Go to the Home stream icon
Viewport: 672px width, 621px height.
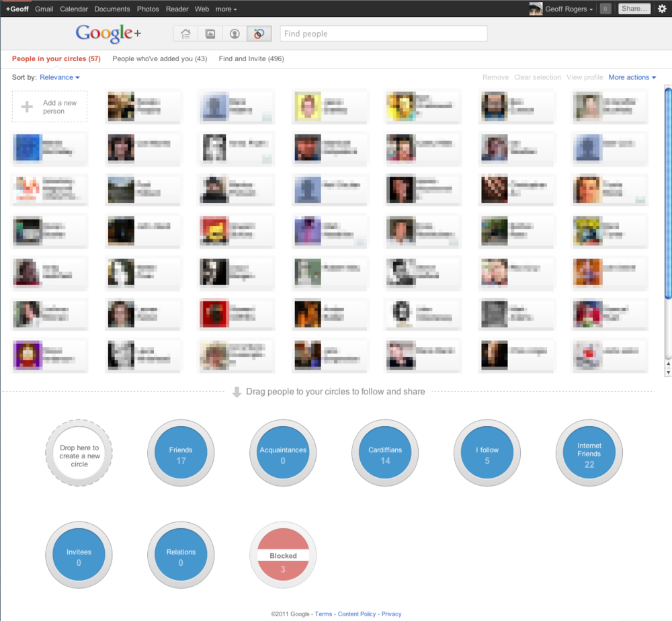pyautogui.click(x=185, y=34)
